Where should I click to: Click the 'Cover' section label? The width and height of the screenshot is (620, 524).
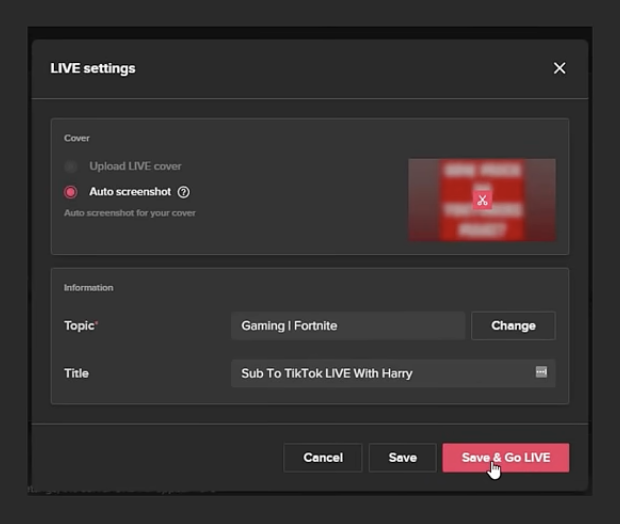tap(77, 138)
